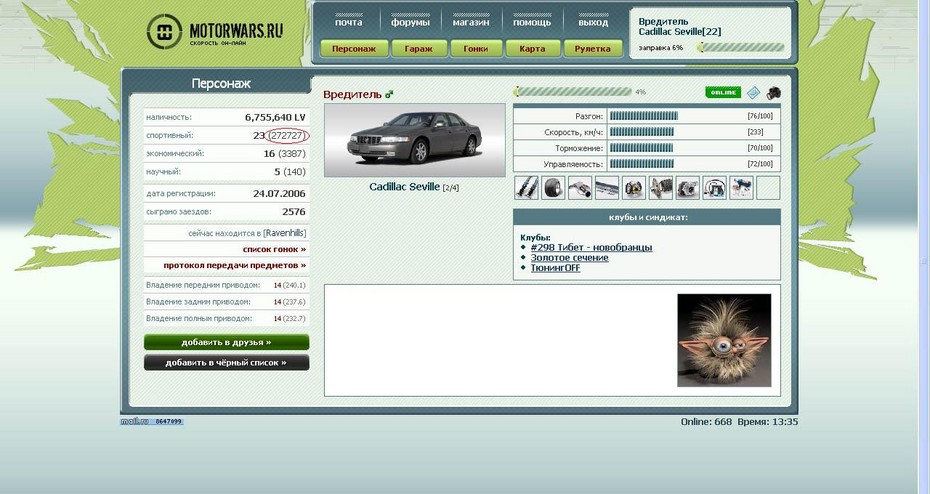Select the blue engine parts icon
This screenshot has width=930, height=494.
click(x=741, y=188)
